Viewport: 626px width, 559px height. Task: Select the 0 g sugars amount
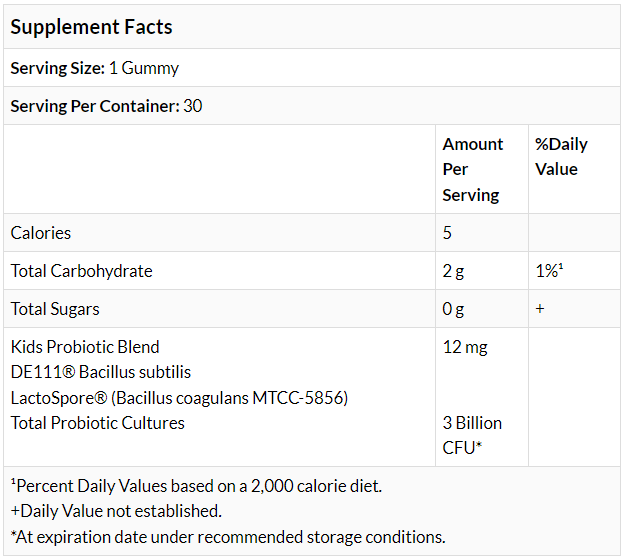[453, 309]
